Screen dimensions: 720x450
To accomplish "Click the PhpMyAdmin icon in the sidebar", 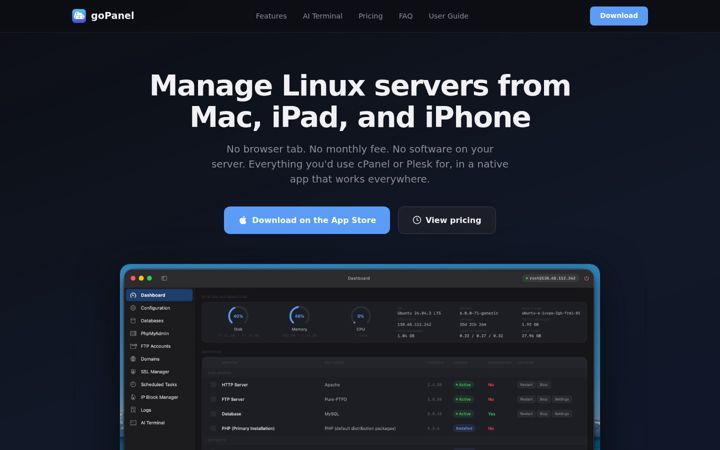I will pyautogui.click(x=133, y=333).
